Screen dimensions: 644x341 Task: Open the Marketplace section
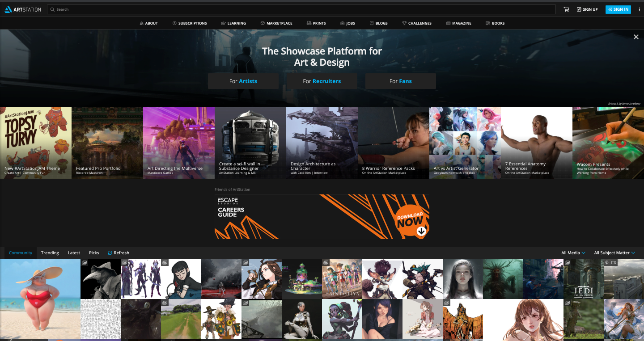[276, 23]
